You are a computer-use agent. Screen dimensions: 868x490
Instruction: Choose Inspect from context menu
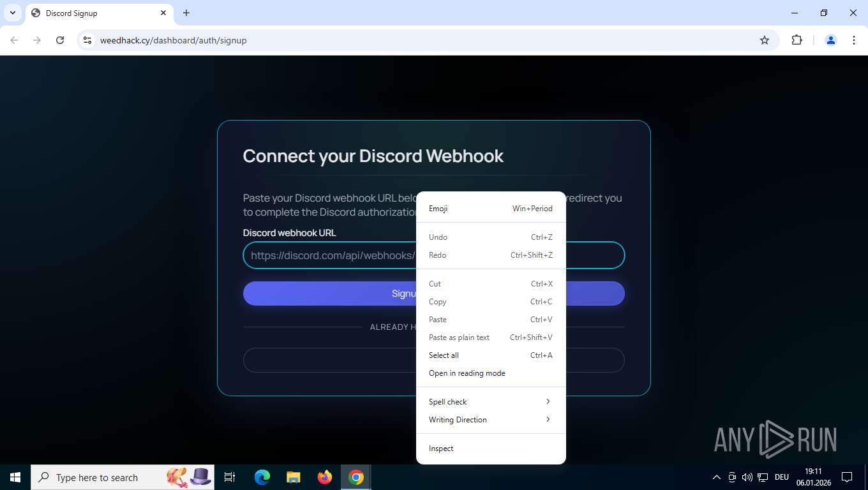(x=491, y=449)
